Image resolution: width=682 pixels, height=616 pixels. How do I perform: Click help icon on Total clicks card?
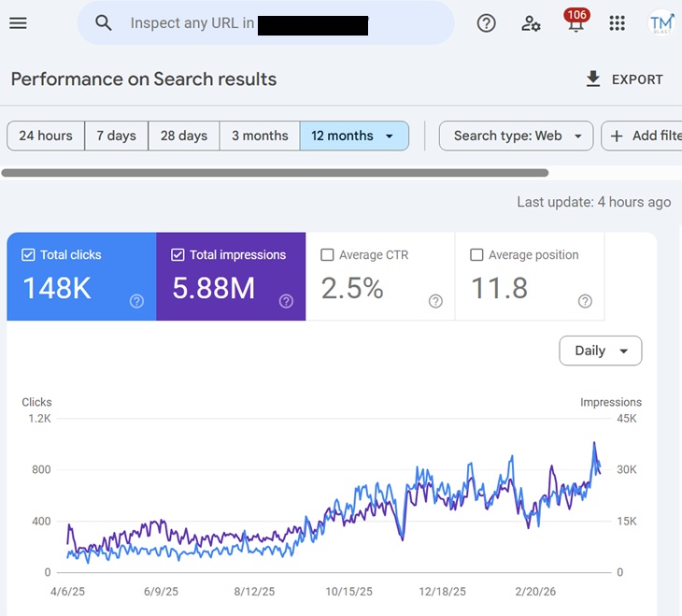tap(136, 301)
